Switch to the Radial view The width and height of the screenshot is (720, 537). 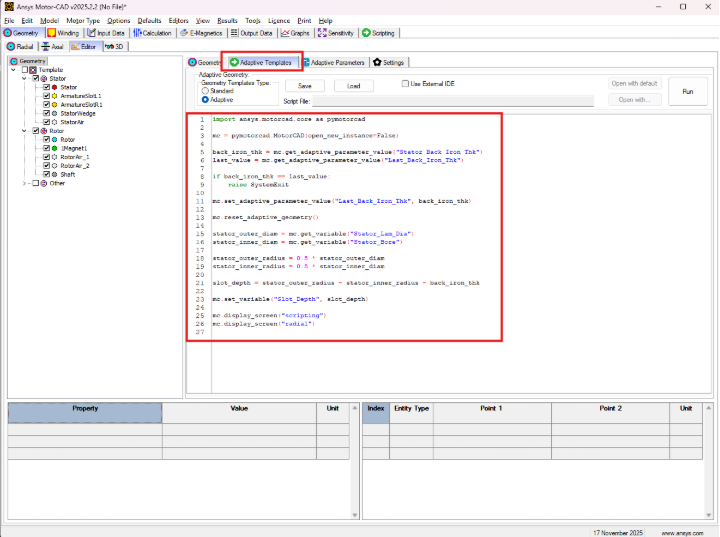coord(20,46)
